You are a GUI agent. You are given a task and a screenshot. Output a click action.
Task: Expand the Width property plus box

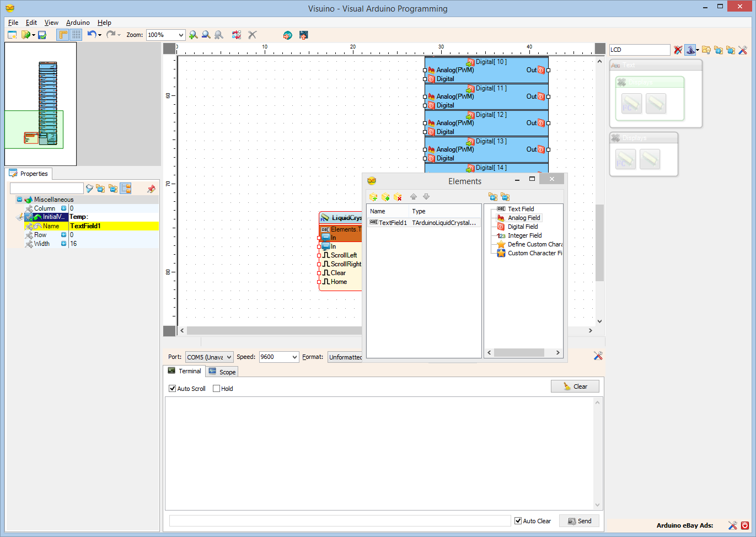tap(63, 244)
